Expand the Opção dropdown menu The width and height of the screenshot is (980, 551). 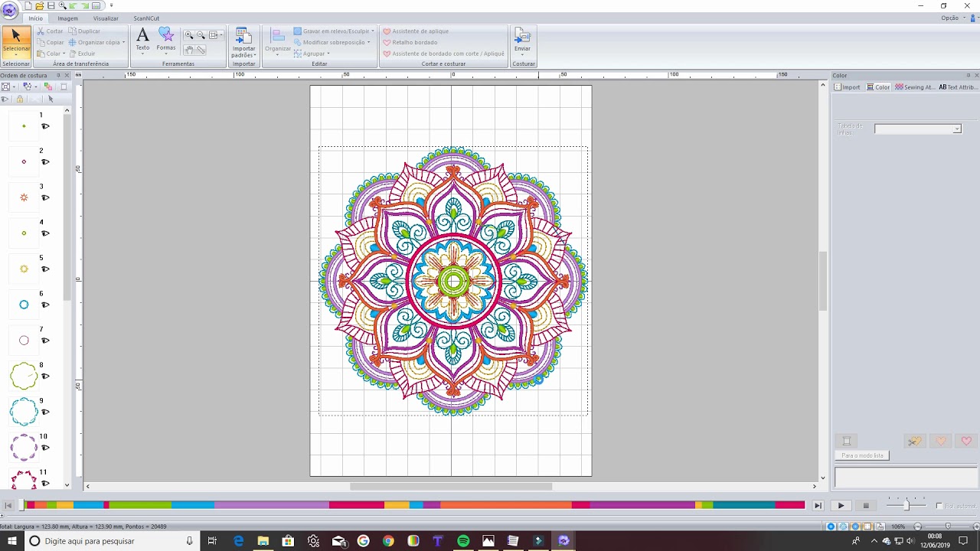952,18
